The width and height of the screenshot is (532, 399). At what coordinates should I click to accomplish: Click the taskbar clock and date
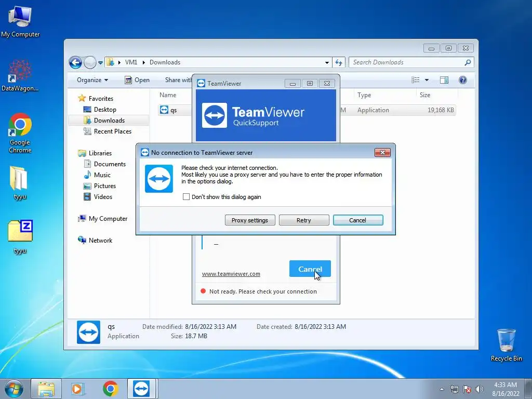506,389
